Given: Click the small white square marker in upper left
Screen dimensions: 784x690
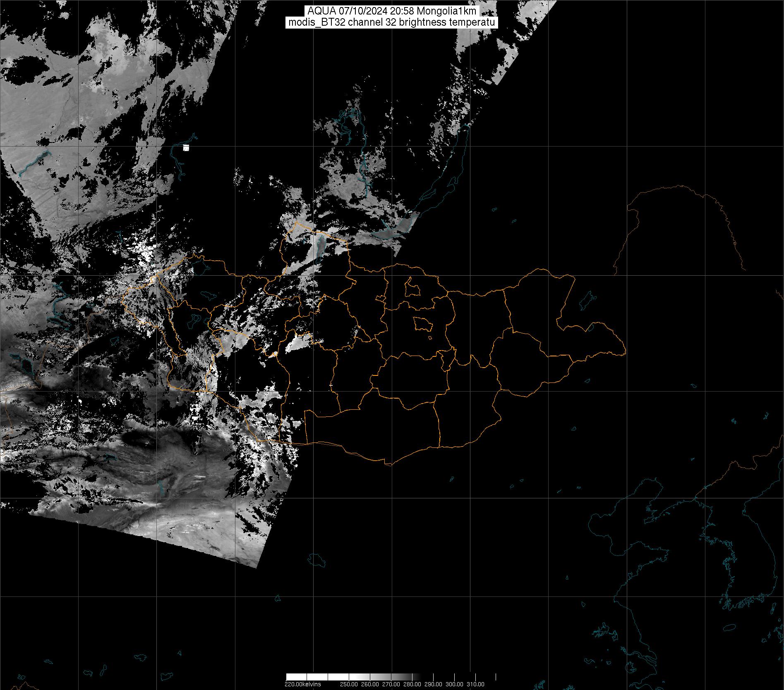Looking at the screenshot, I should (186, 148).
